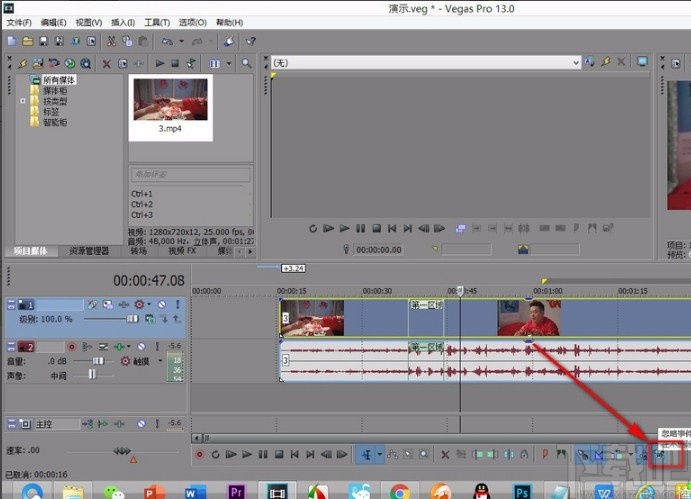Screen dimensions: 691x499
Task: Select the 媒体柜 folder in tree
Action: [x=54, y=90]
